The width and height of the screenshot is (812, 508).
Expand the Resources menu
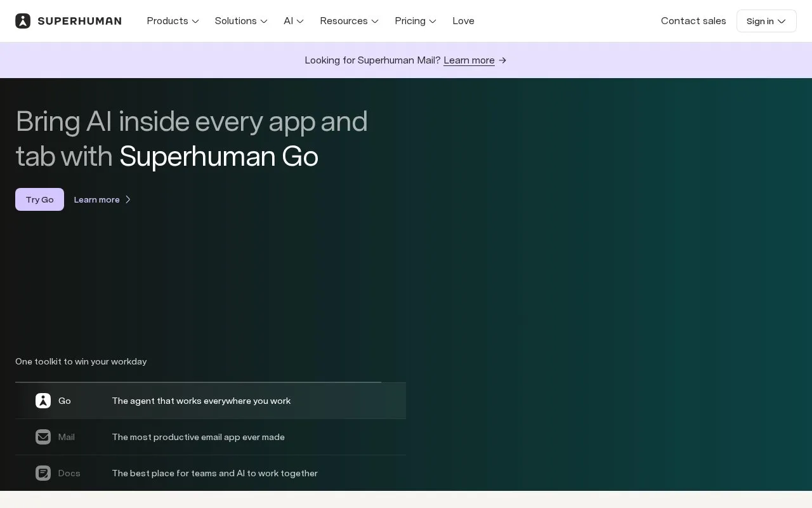(x=349, y=21)
